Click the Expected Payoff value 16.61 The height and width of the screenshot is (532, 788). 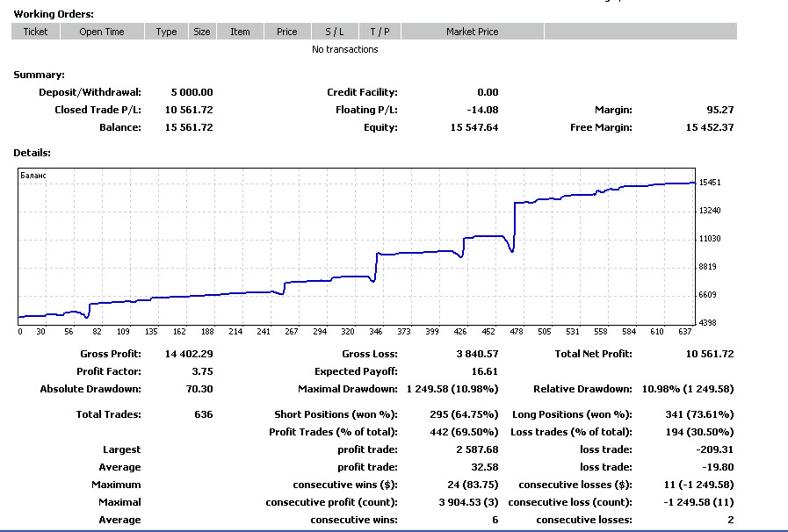(x=485, y=371)
